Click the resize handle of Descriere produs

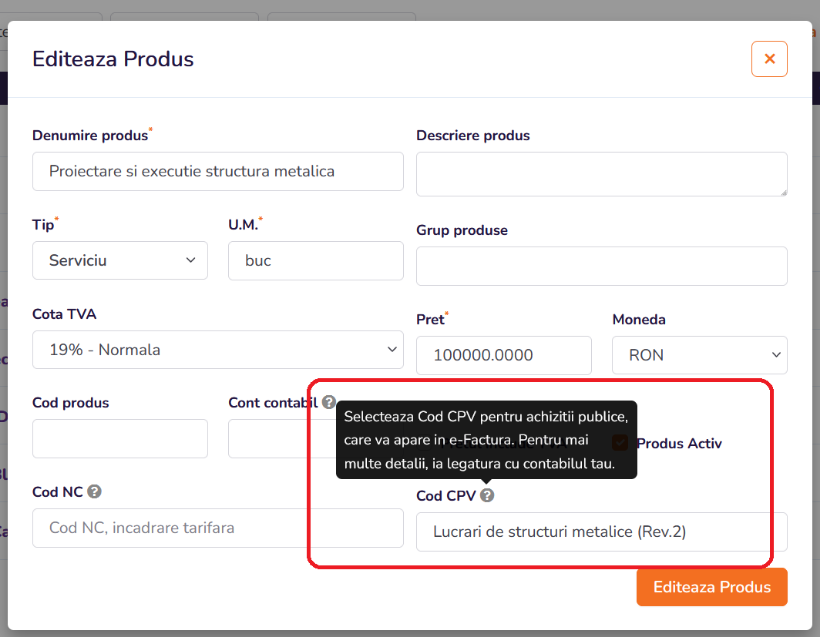tap(783, 192)
